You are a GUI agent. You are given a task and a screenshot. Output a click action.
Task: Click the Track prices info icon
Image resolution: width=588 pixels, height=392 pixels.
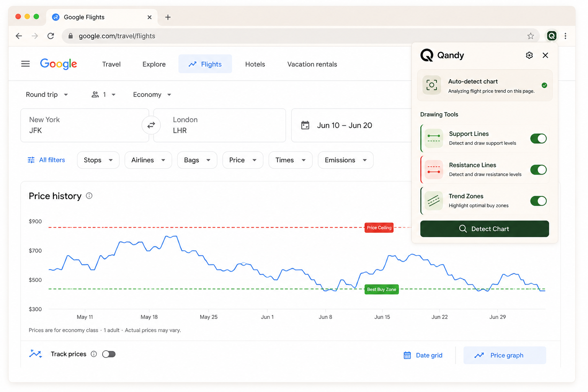pos(94,354)
